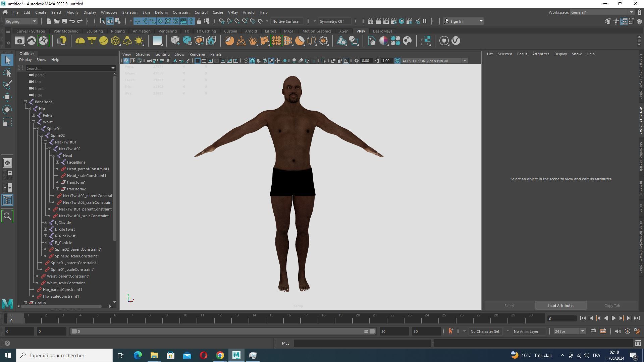644x362 pixels.
Task: Click the MEL command language label
Action: pyautogui.click(x=285, y=343)
